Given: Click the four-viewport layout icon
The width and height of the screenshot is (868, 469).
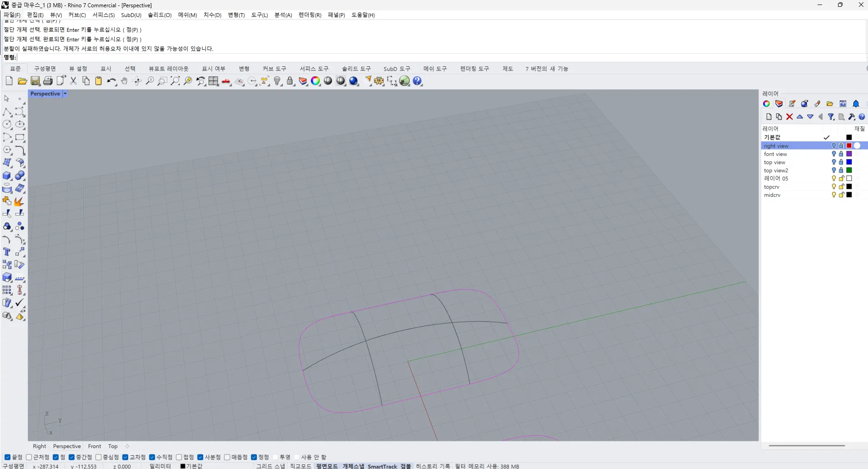Looking at the screenshot, I should click(x=213, y=81).
